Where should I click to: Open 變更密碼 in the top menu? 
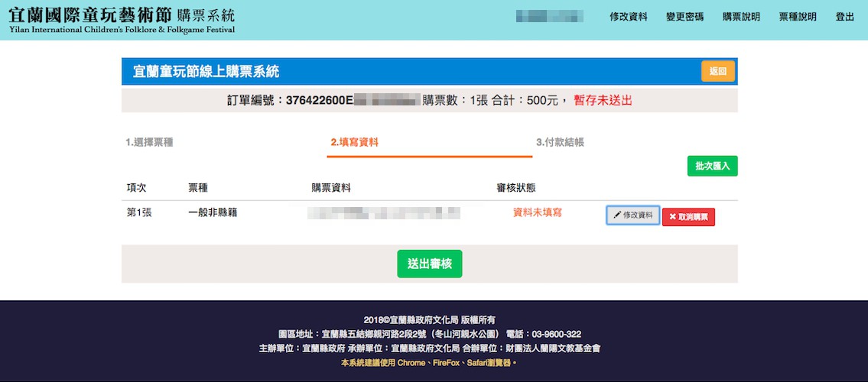[x=684, y=17]
